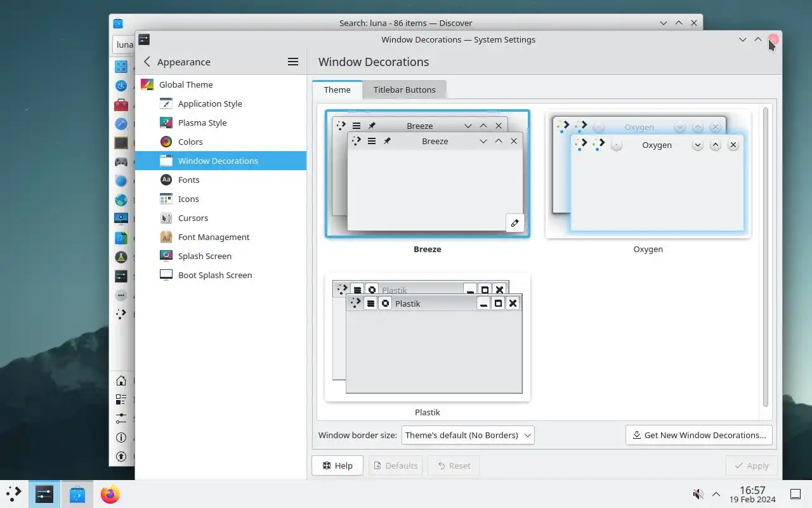The image size is (812, 508).
Task: Click the Splash Screen icon
Action: [166, 256]
